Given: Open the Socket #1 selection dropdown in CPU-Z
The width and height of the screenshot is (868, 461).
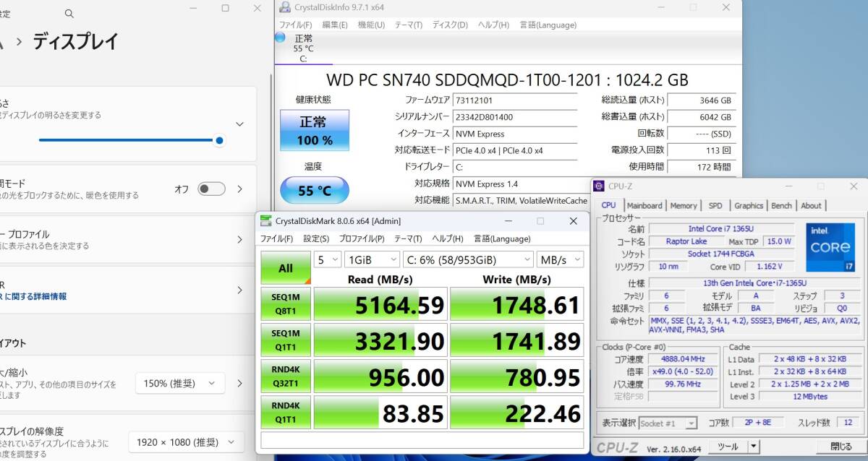Looking at the screenshot, I should (668, 423).
